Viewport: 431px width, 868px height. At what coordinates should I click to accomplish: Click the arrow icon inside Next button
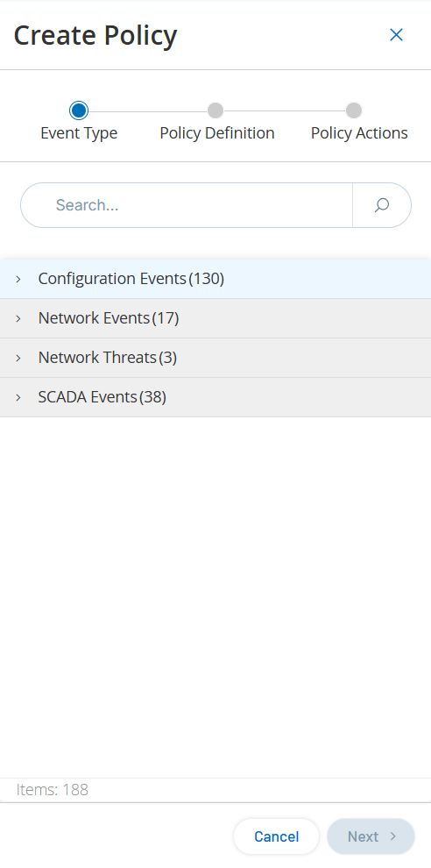pyautogui.click(x=393, y=836)
